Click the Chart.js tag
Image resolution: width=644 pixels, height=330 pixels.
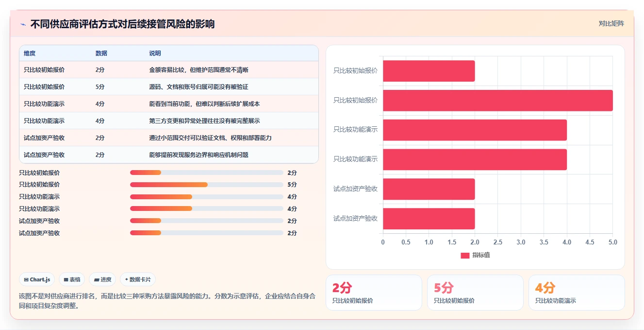(37, 279)
